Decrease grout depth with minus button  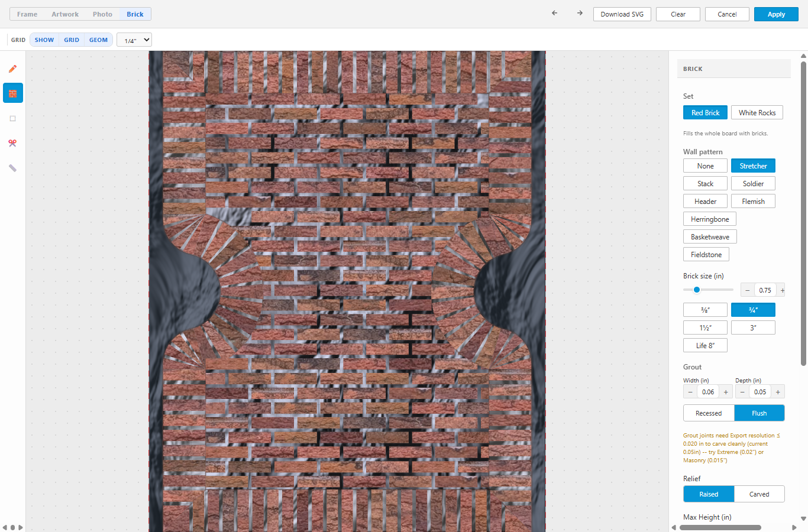742,392
